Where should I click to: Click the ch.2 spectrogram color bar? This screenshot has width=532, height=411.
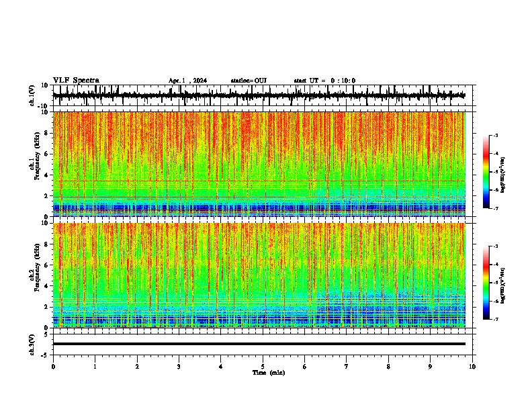pyautogui.click(x=486, y=283)
